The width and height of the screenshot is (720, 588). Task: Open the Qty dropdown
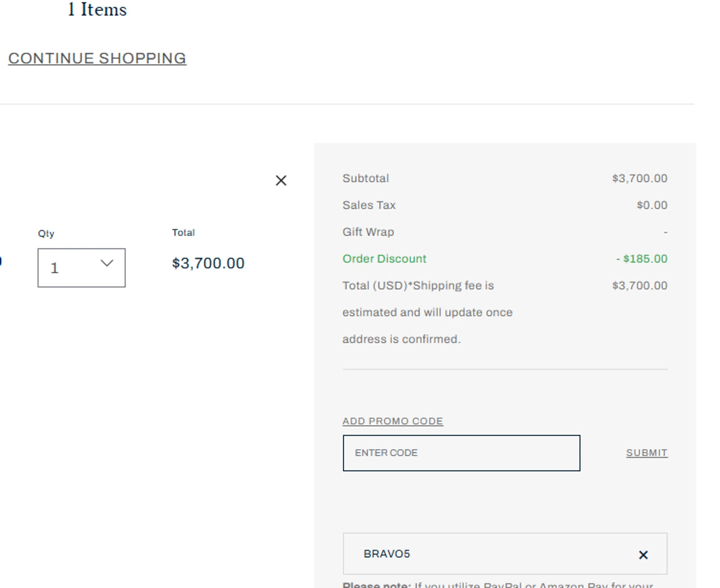coord(82,268)
